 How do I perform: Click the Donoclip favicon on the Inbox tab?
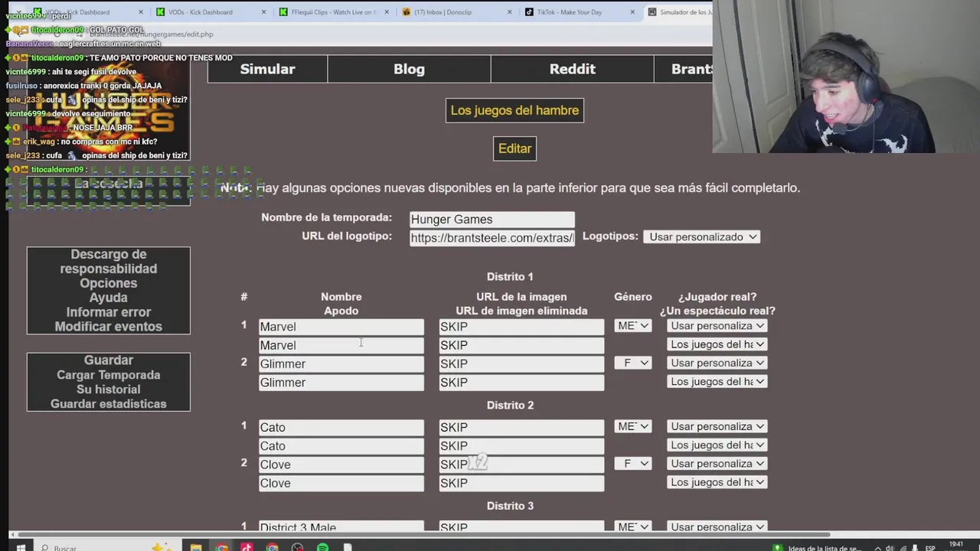click(x=407, y=12)
